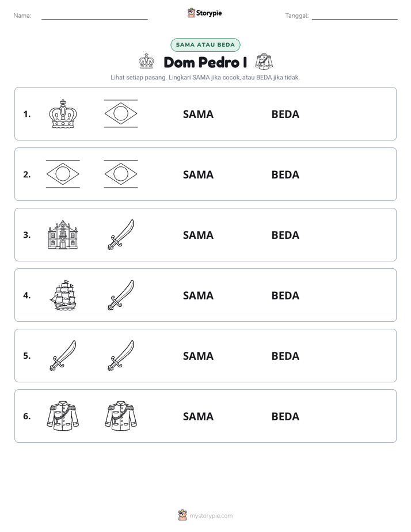
Task: Click the jacket icon beside the title
Action: pyautogui.click(x=264, y=62)
